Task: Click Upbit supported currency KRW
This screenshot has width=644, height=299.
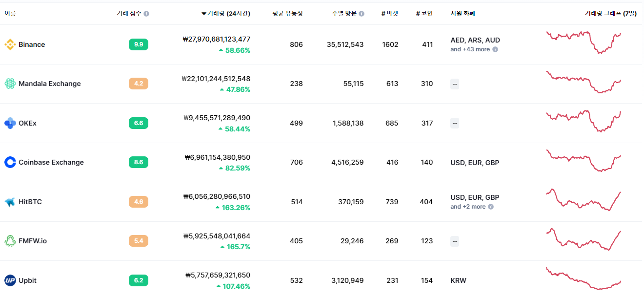Action: [x=458, y=280]
